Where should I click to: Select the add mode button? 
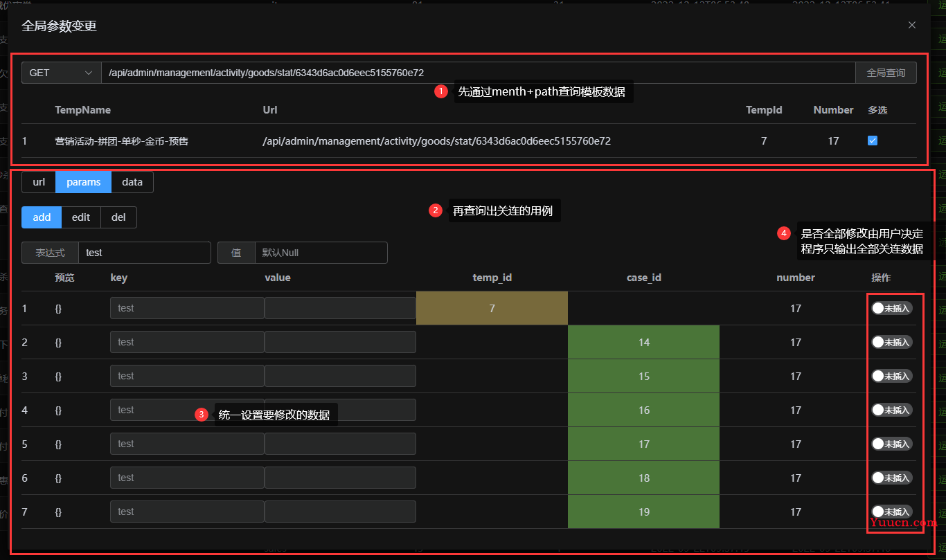(42, 217)
